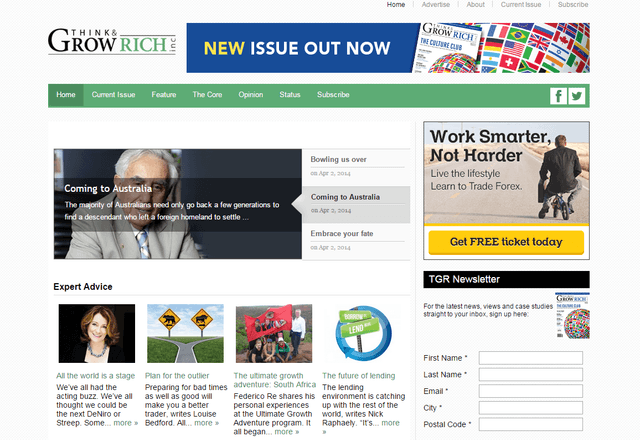Focus the Email input field
640x440 pixels.
click(x=531, y=391)
